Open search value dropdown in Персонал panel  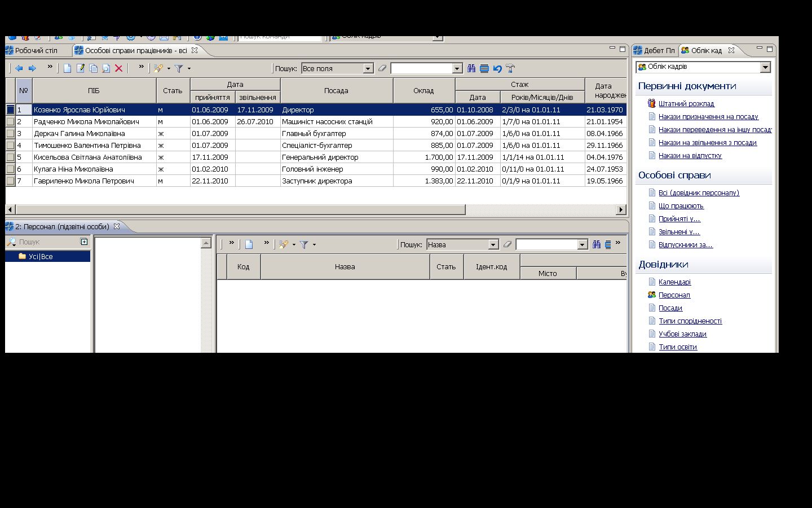tap(582, 244)
